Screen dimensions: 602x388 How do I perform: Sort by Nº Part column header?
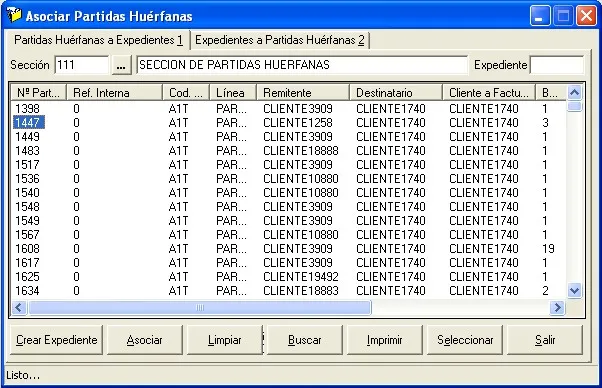38,93
